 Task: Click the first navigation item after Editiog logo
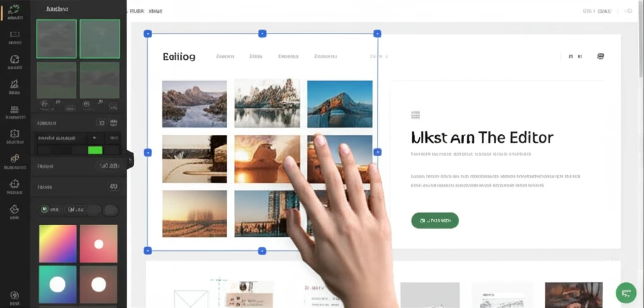coord(225,57)
